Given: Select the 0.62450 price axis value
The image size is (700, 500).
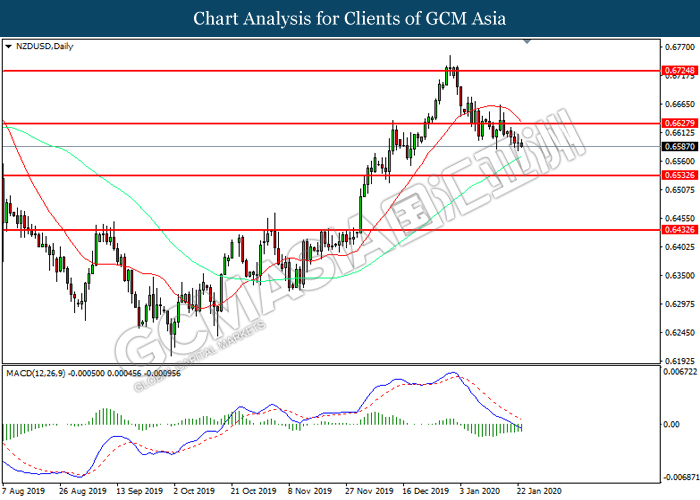Looking at the screenshot, I should [680, 333].
